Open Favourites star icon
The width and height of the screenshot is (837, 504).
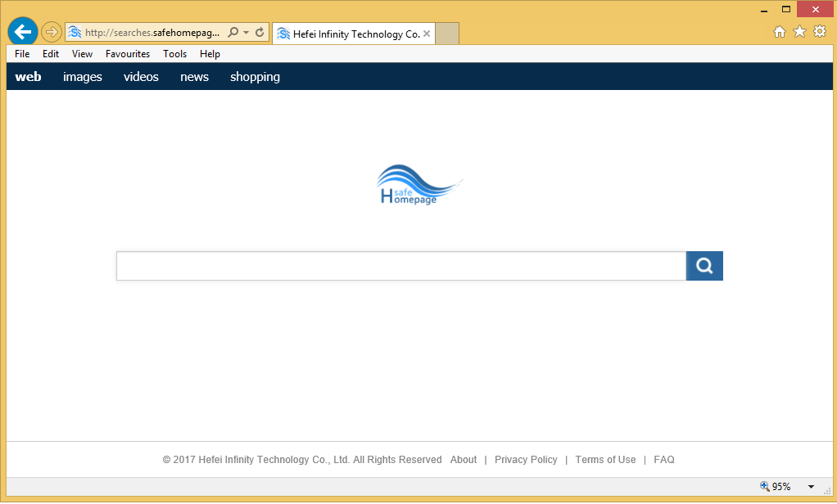pyautogui.click(x=799, y=32)
